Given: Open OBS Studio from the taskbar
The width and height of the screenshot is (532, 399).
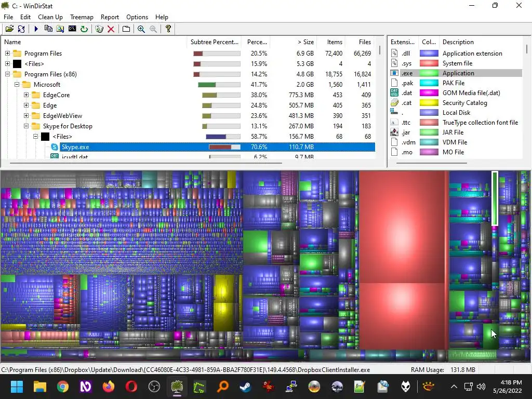Looking at the screenshot, I should [154, 387].
